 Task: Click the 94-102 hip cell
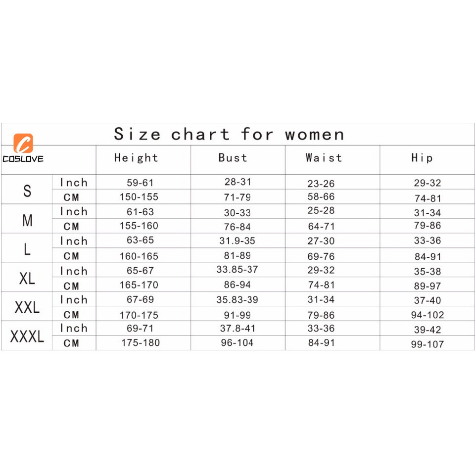(428, 315)
